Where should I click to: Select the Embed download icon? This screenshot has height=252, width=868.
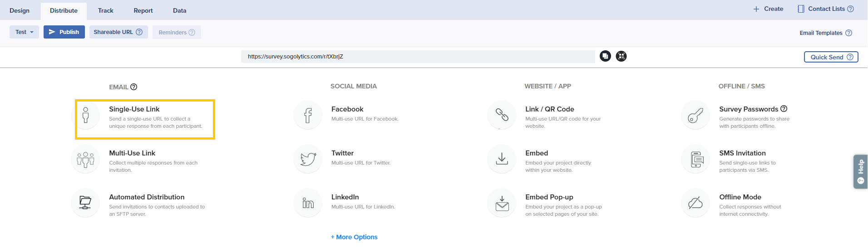[x=502, y=159]
